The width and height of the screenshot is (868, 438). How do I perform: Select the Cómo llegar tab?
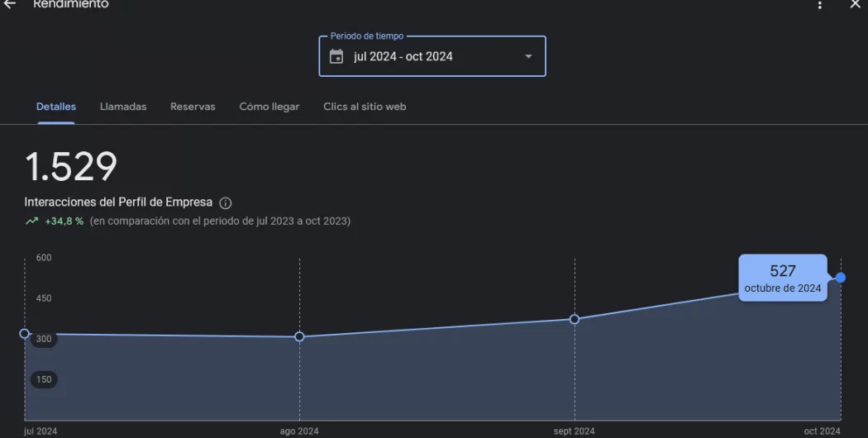[269, 107]
